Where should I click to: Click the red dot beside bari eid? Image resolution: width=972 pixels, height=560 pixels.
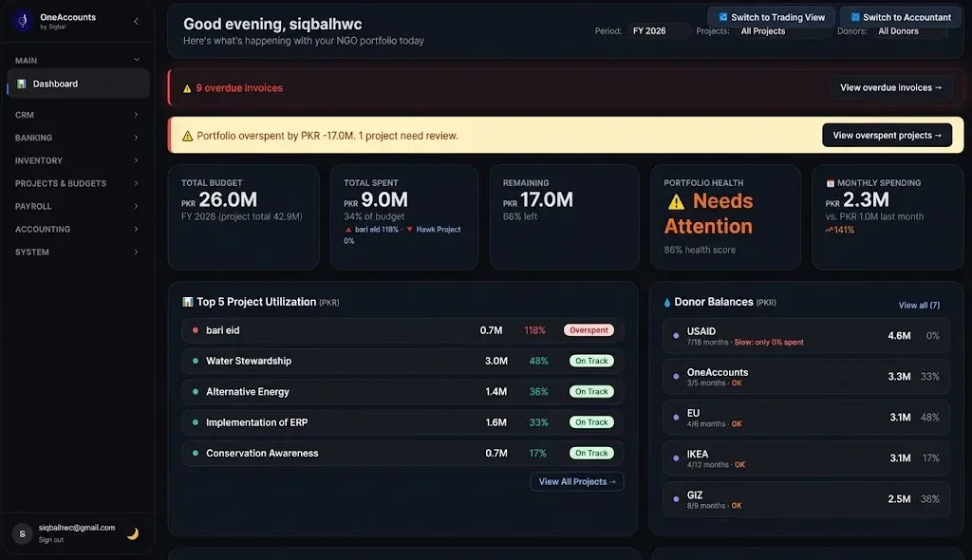(196, 330)
